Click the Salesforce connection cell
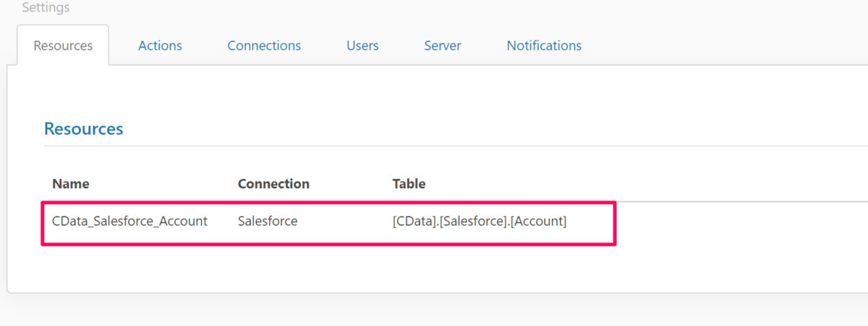Viewport: 868px width, 326px height. pyautogui.click(x=267, y=222)
